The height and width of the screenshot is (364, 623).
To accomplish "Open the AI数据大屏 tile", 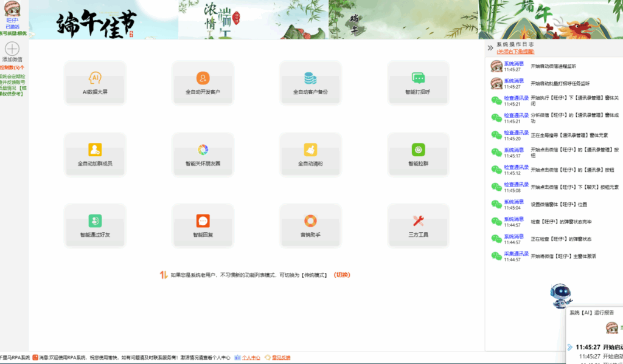I will 95,83.
